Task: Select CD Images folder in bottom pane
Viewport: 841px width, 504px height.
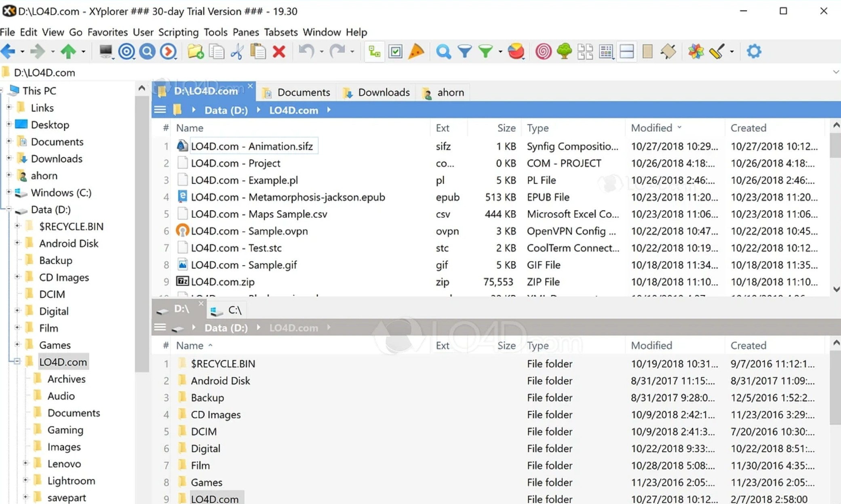Action: (215, 415)
